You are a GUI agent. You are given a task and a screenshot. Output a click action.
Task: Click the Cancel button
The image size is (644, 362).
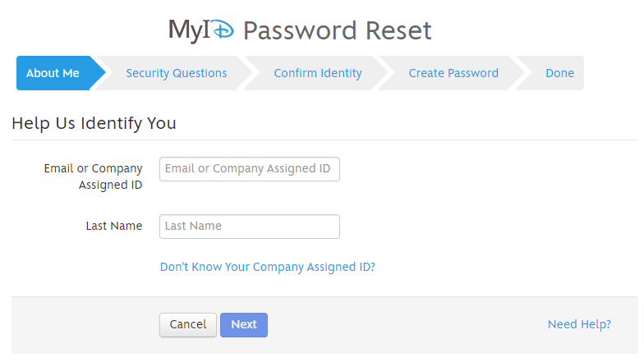tap(187, 325)
